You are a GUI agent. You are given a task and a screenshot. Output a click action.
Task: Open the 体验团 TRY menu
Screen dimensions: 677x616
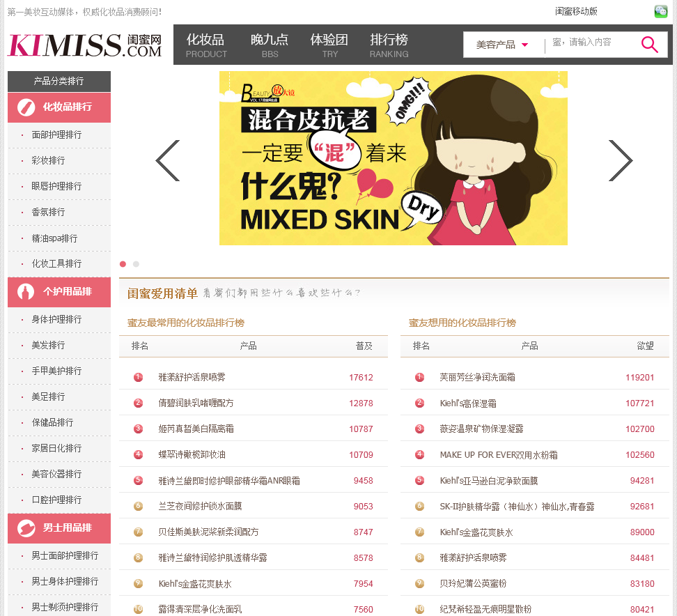click(329, 45)
